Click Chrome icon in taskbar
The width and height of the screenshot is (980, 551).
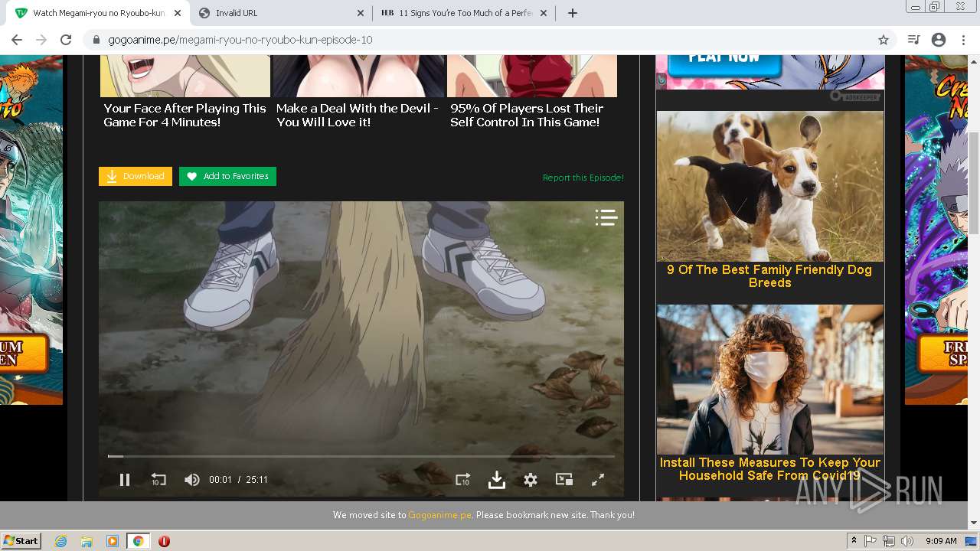[138, 541]
